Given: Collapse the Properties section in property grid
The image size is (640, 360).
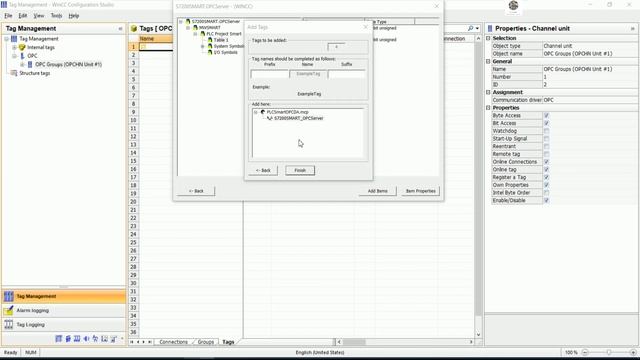Looking at the screenshot, I should click(488, 108).
